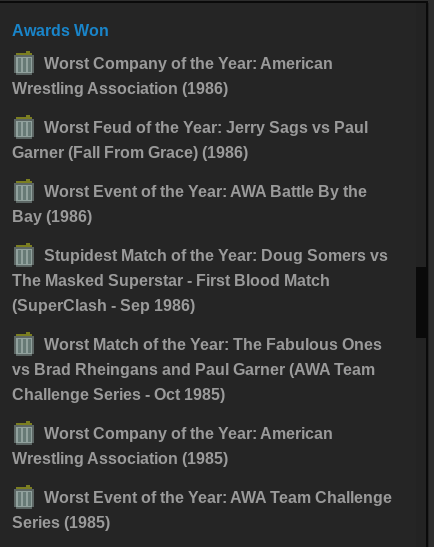Click trash icon next to AWA Battle By the Bay
434x547 pixels.
[24, 191]
